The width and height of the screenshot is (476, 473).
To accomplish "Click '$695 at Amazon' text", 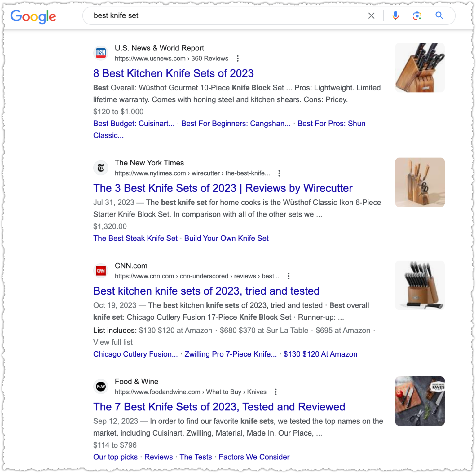I will click(x=343, y=331).
